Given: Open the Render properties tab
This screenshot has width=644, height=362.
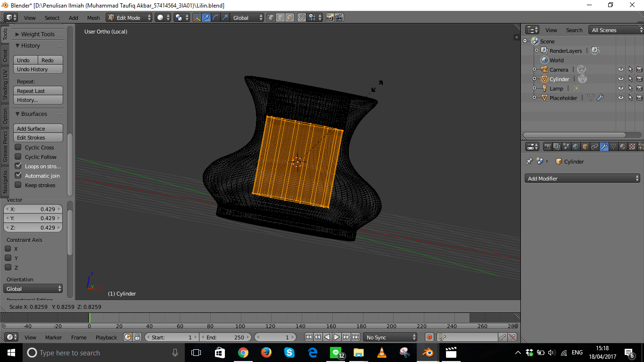Looking at the screenshot, I should pyautogui.click(x=547, y=147).
